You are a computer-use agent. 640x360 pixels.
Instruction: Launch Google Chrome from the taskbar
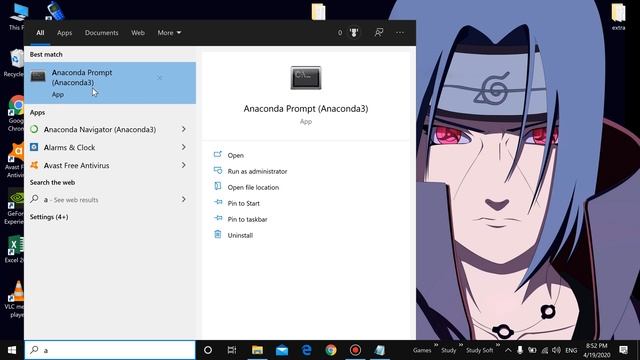tap(331, 350)
